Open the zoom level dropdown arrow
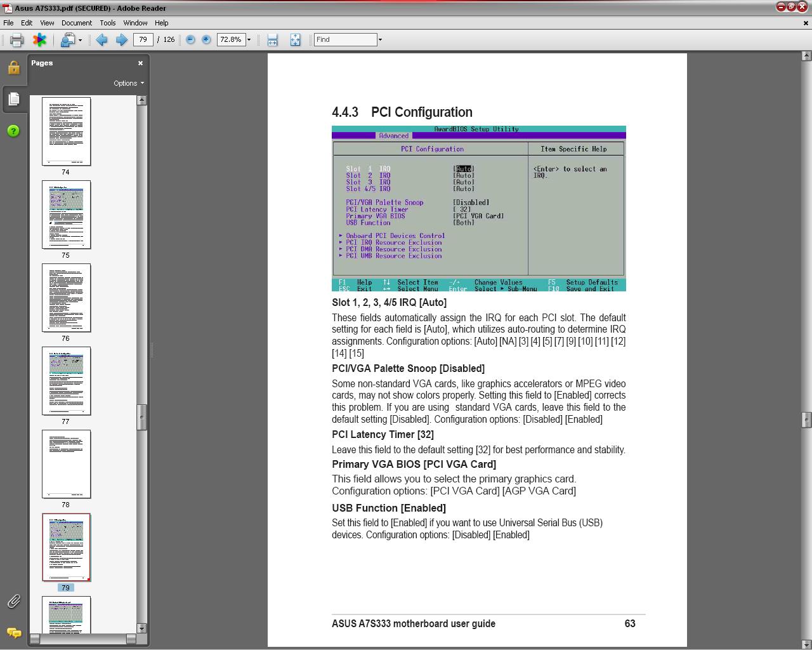 [x=249, y=40]
